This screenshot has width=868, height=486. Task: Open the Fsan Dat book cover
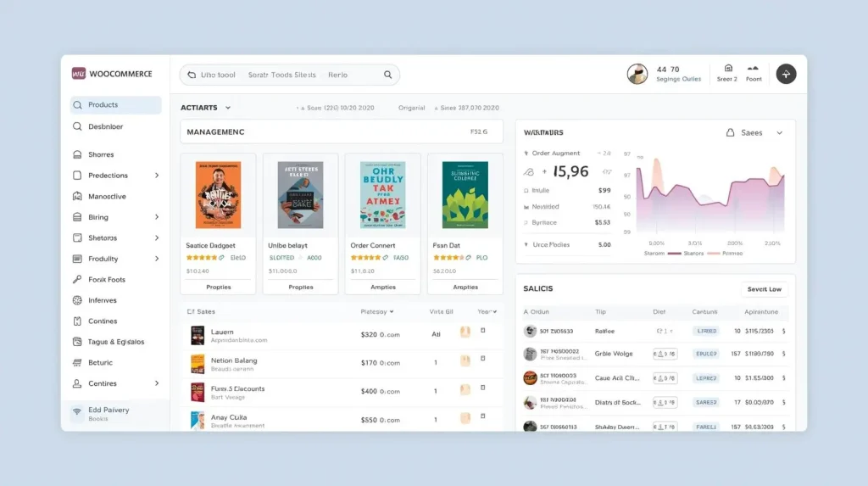(465, 195)
